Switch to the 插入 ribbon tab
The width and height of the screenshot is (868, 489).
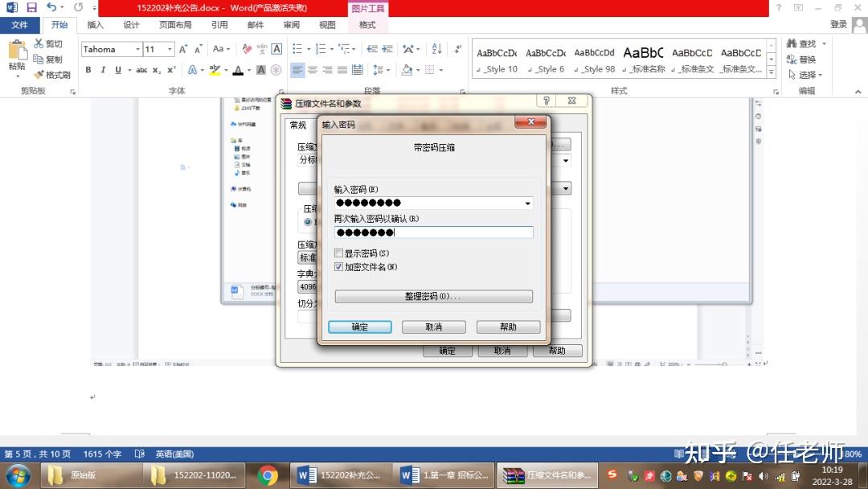[x=95, y=25]
